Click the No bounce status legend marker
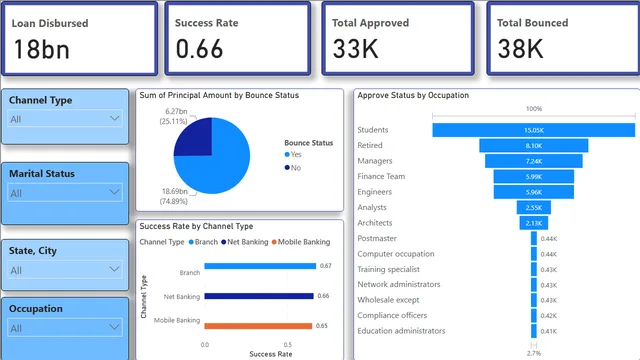The width and height of the screenshot is (640, 360). click(x=287, y=168)
